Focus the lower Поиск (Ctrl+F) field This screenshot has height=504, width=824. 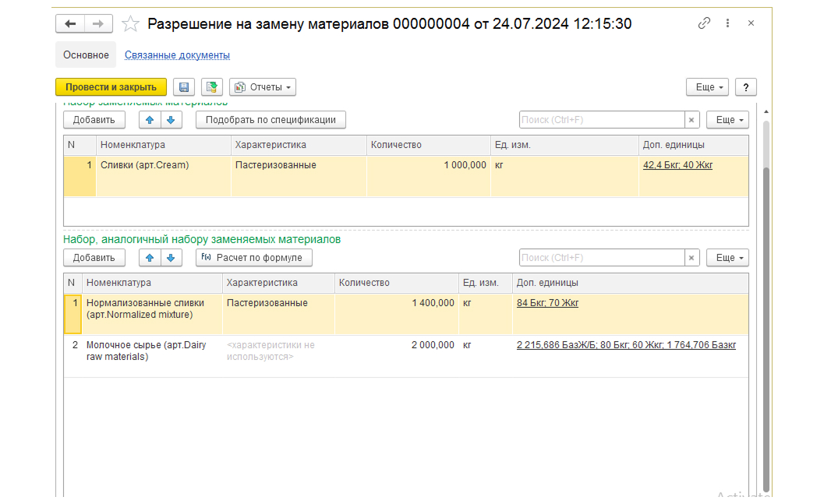(602, 258)
